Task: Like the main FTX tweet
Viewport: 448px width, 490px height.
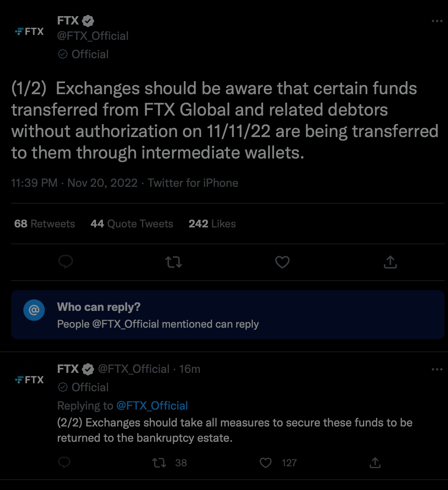Action: [282, 262]
